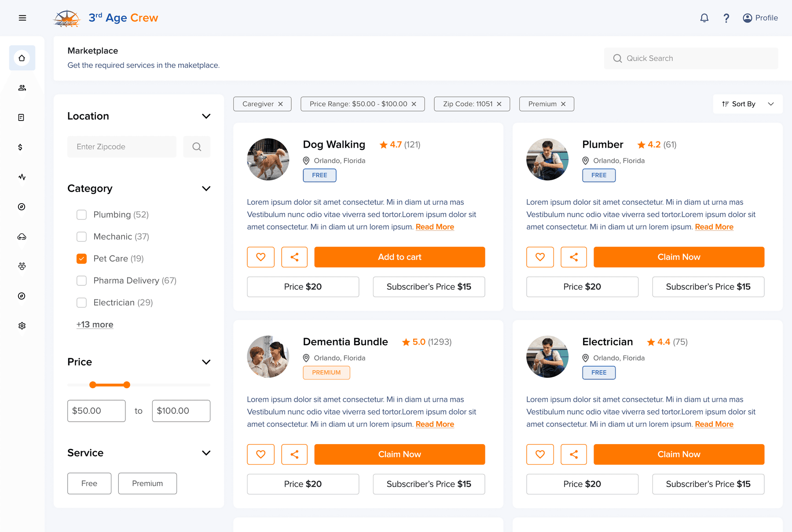This screenshot has height=532, width=792.
Task: Open the settings gear in sidebar
Action: point(22,326)
